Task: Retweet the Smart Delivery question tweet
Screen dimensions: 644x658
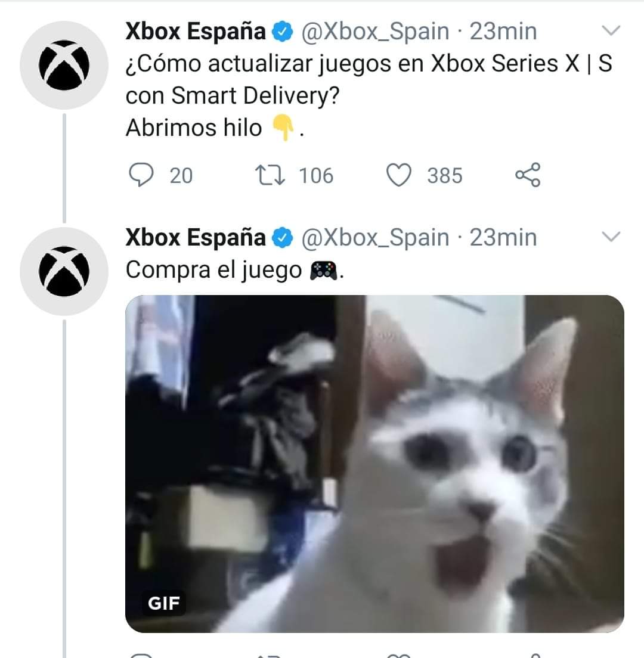Action: click(x=270, y=175)
